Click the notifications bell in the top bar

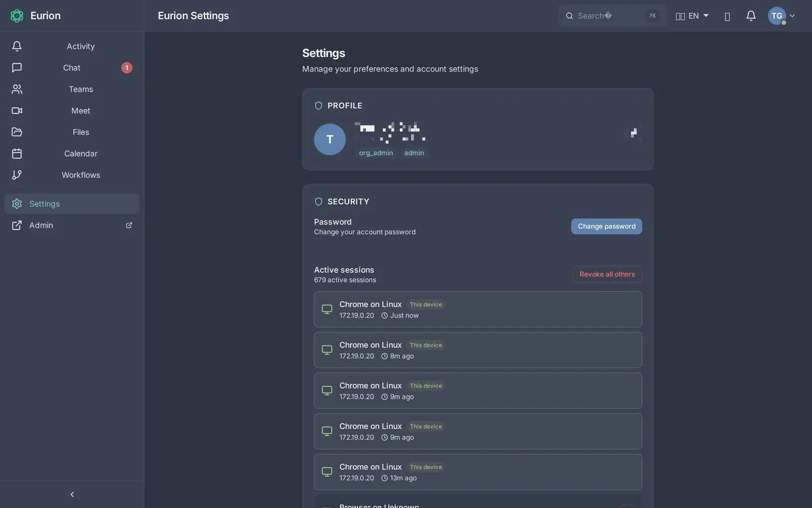click(751, 16)
